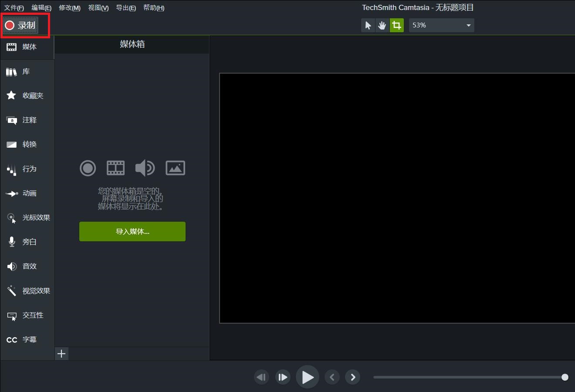Select the hand pan tool

tap(382, 25)
